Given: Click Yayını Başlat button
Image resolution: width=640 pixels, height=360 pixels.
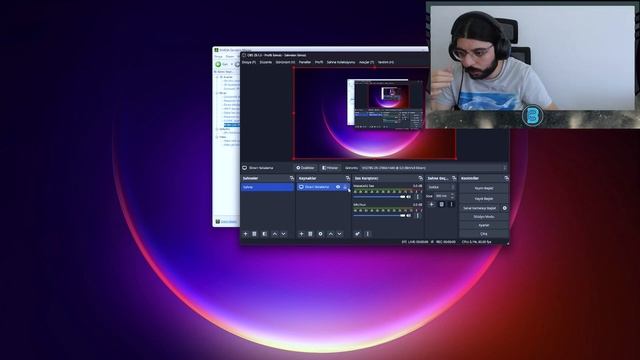Looking at the screenshot, I should click(x=484, y=188).
